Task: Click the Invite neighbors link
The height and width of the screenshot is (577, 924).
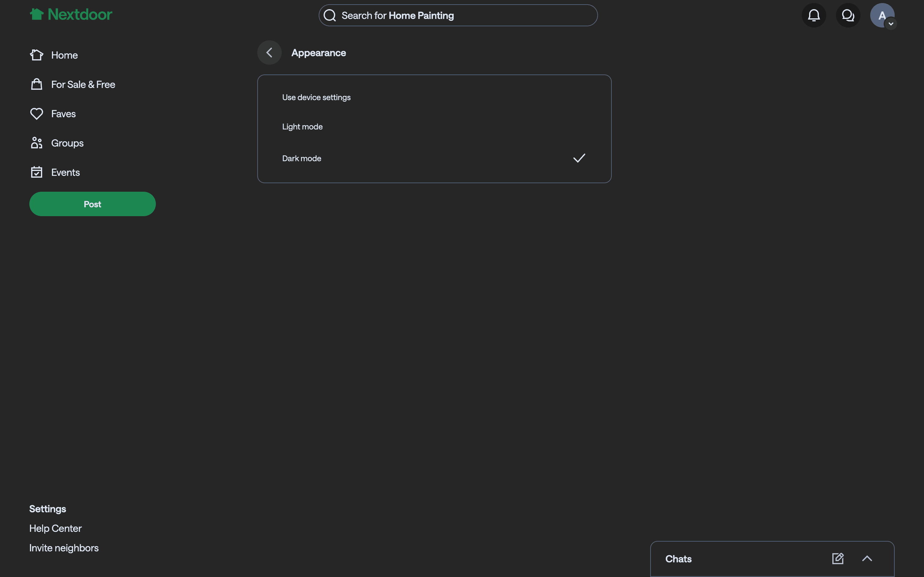Action: pos(64,548)
